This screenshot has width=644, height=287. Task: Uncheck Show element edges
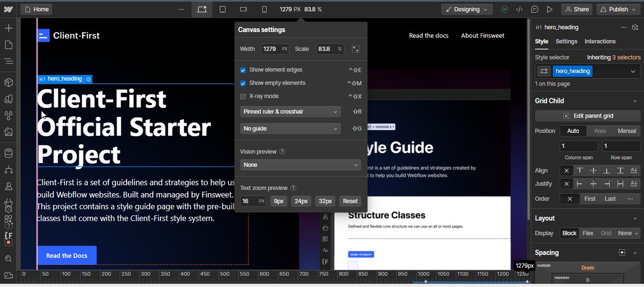[x=243, y=70]
